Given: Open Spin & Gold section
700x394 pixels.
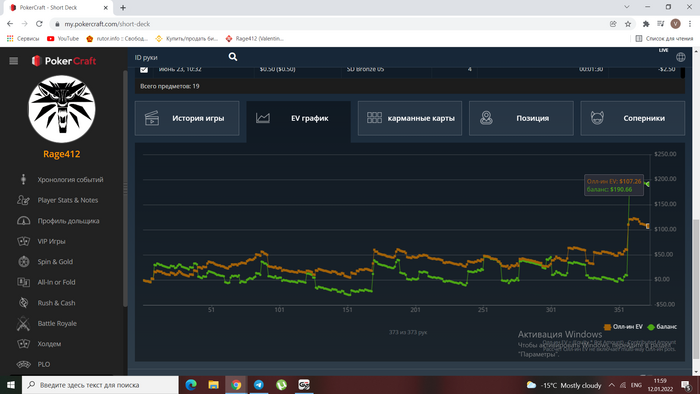Looking at the screenshot, I should point(55,261).
